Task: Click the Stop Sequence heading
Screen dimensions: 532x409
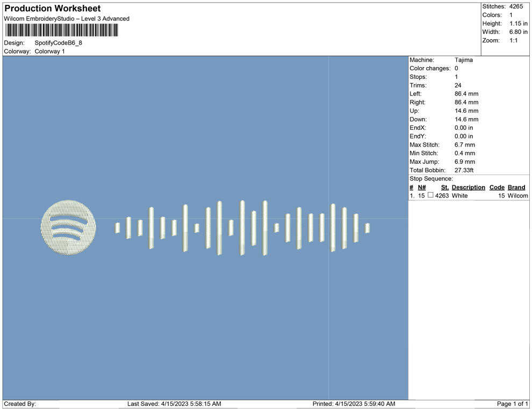Action: pyautogui.click(x=431, y=179)
